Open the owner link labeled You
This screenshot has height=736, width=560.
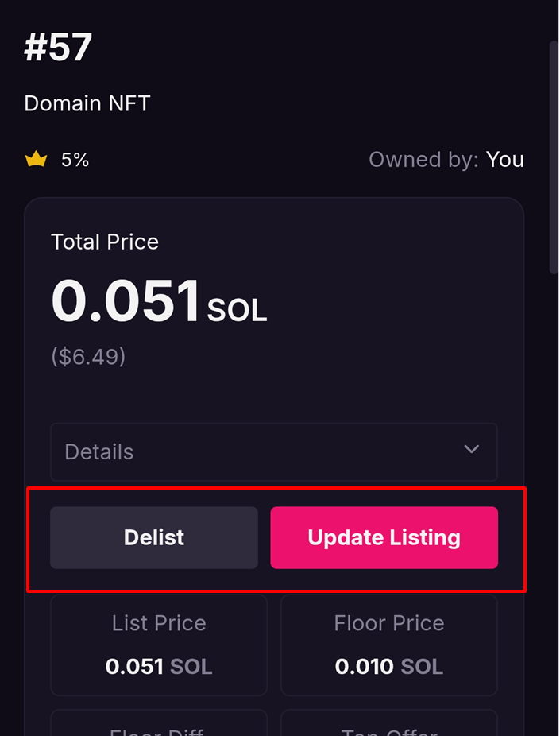pyautogui.click(x=505, y=159)
